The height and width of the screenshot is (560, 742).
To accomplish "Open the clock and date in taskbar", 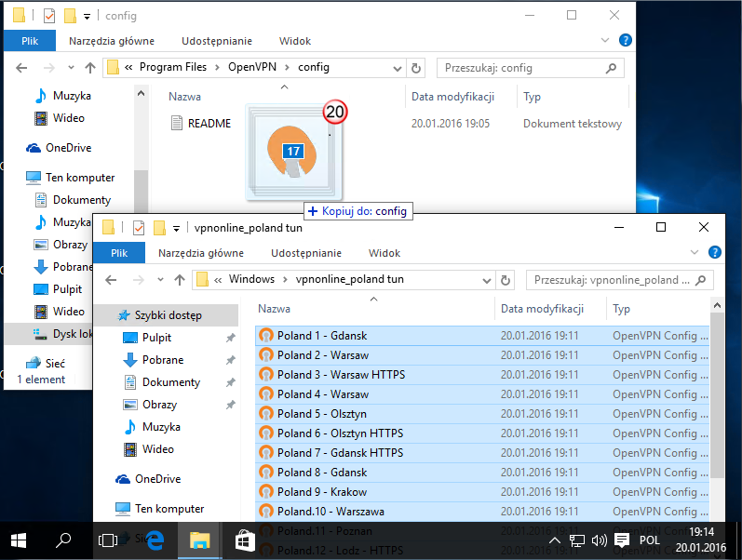I will tap(701, 540).
